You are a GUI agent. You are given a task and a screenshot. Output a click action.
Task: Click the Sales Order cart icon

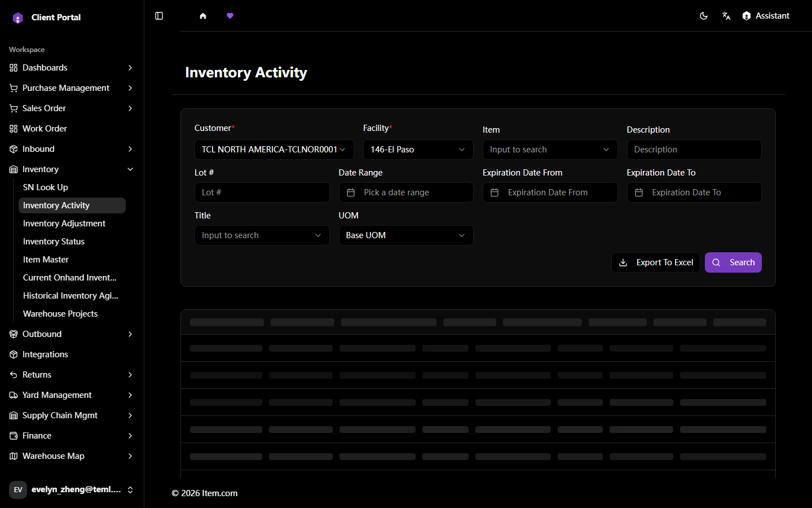(x=14, y=108)
